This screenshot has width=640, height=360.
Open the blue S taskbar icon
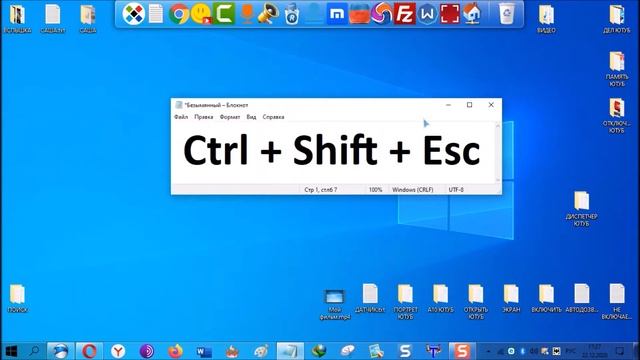pos(405,351)
